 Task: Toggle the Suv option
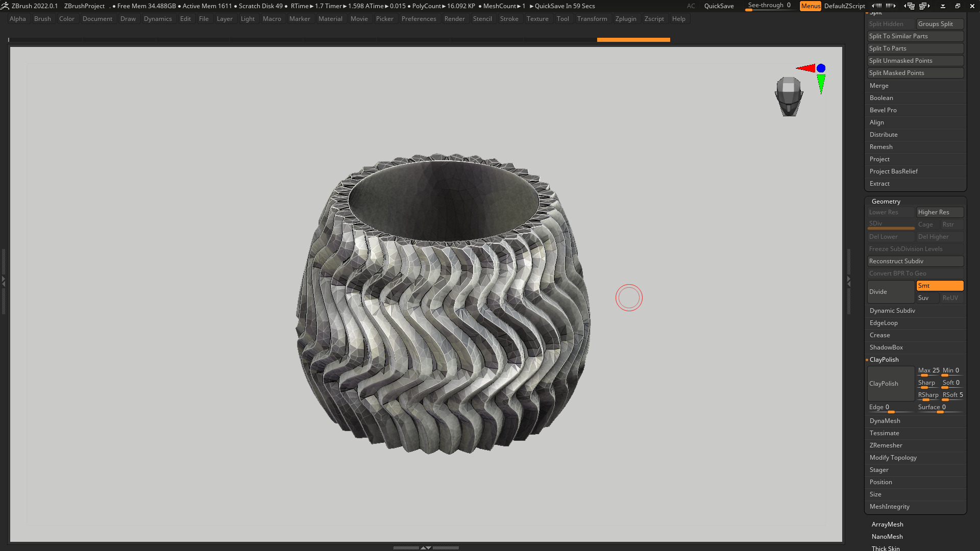point(927,298)
